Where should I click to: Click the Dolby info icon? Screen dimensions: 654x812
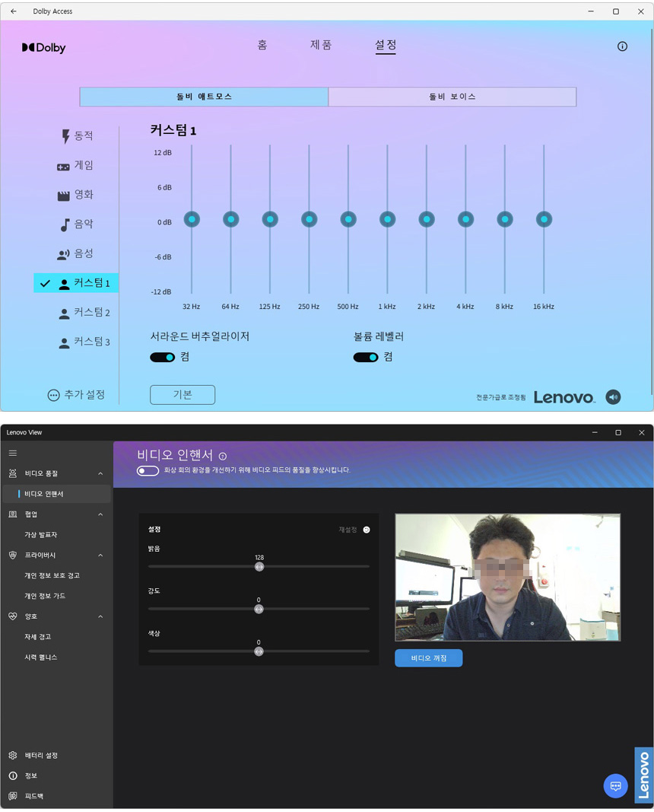(622, 46)
